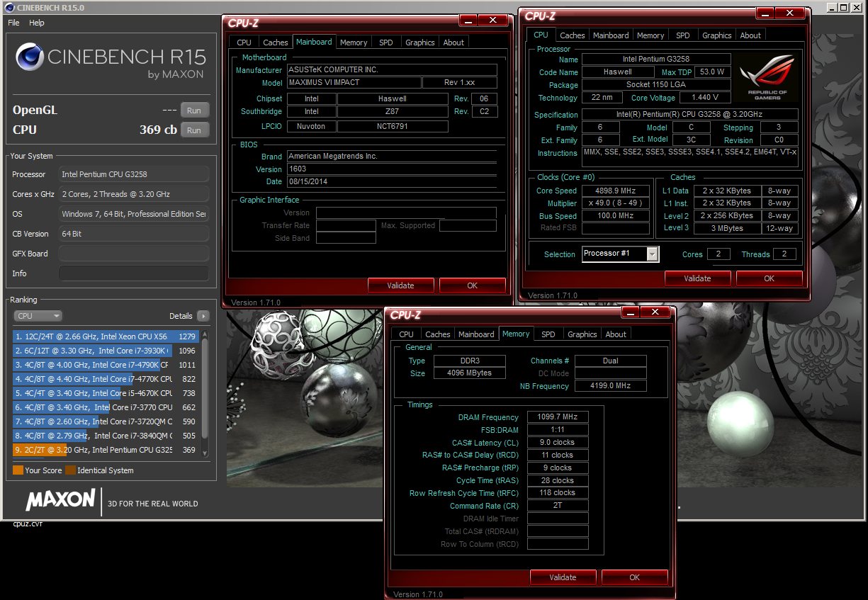
Task: Select ranking entry Core i7-4790K 1011
Action: pos(106,365)
